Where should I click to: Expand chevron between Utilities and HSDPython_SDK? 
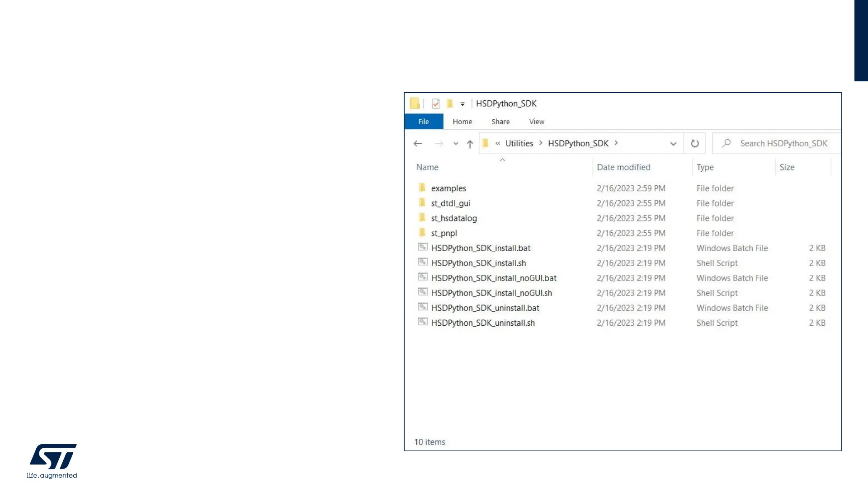[540, 143]
